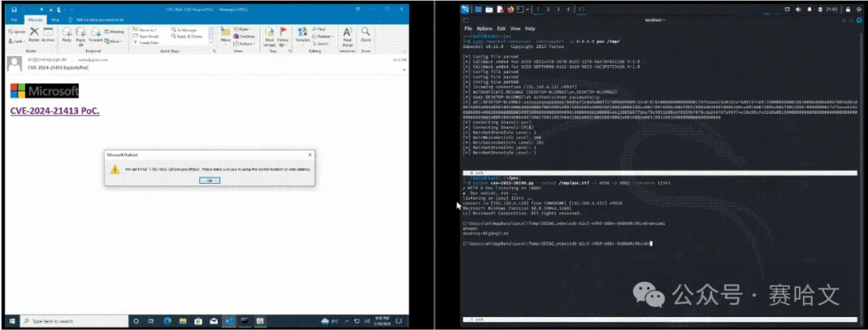Open the File menu in Kali terminal
868x330 pixels.
[469, 28]
